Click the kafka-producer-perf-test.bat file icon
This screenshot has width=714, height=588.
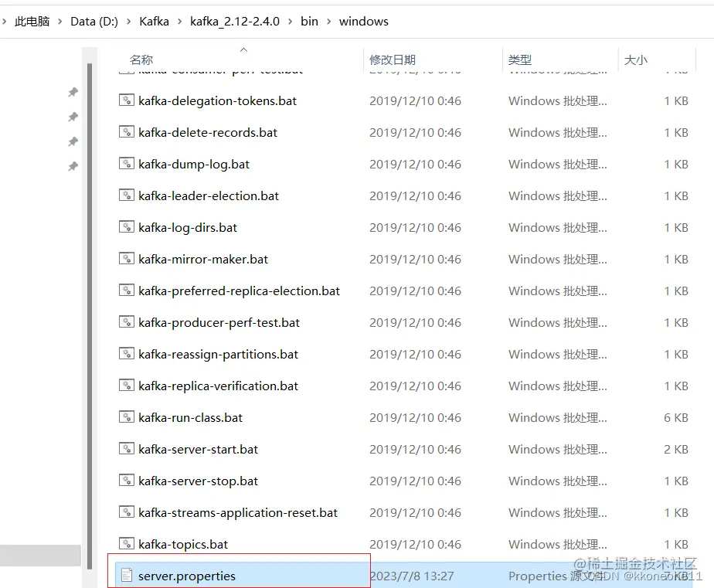[x=127, y=321]
